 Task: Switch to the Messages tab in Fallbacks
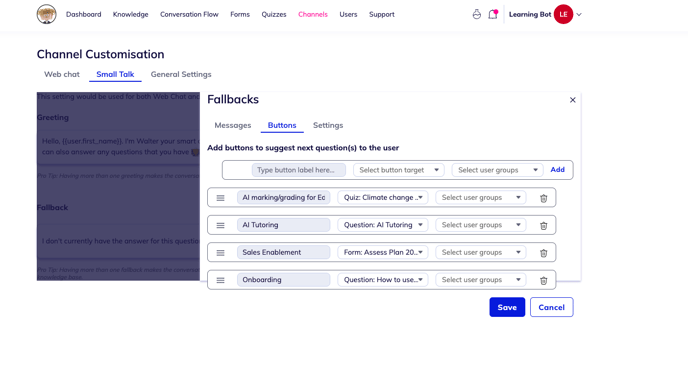tap(233, 125)
